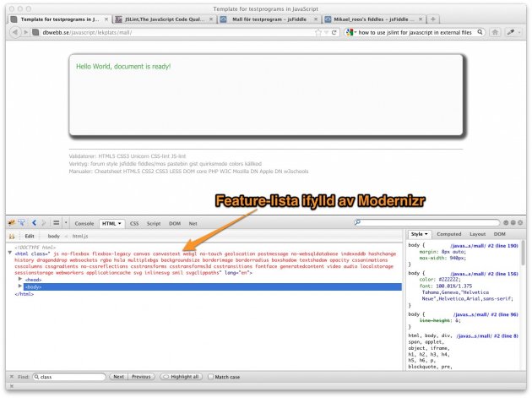This screenshot has width=532, height=398.
Task: Close the JSLint tab
Action: 211,19
